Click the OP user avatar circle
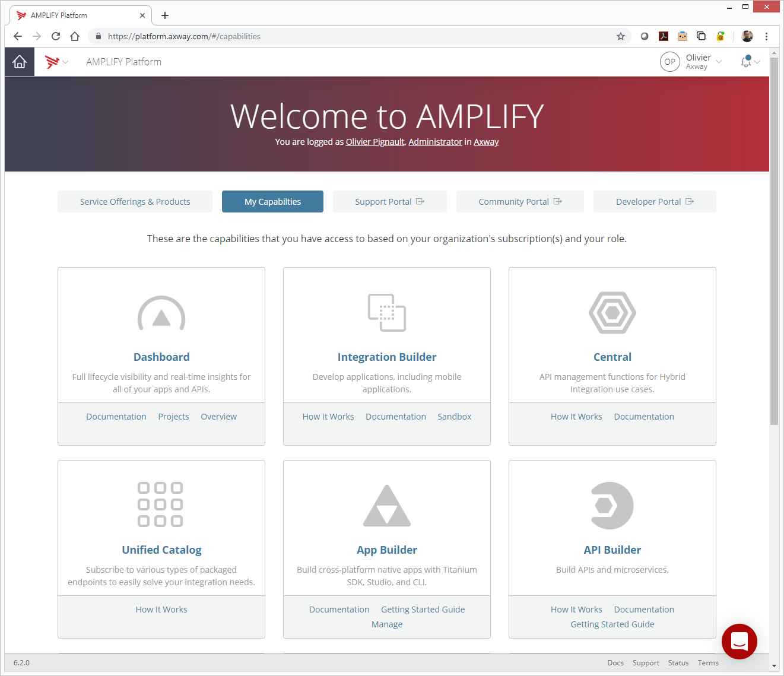Viewport: 784px width, 676px height. click(x=670, y=62)
